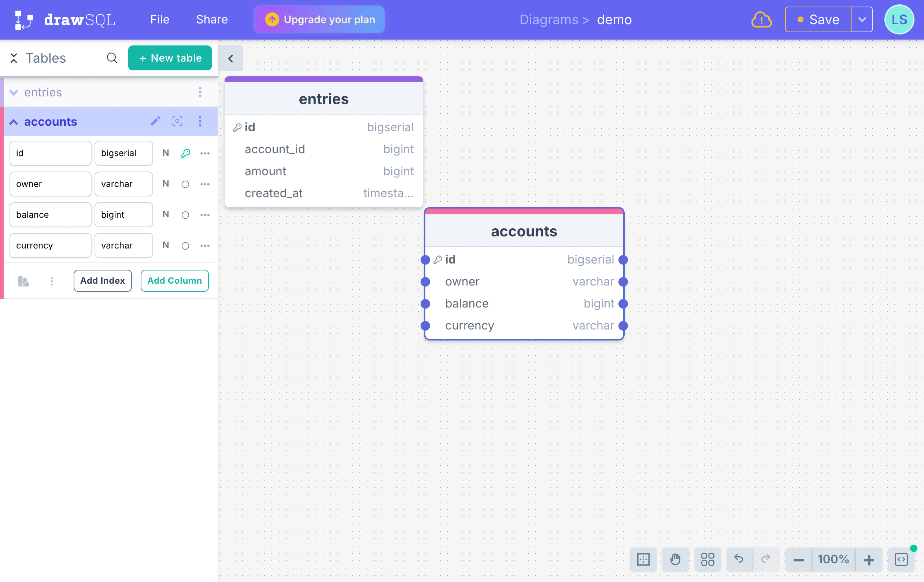Image resolution: width=924 pixels, height=582 pixels.
Task: Click the pencil edit icon for accounts table
Action: (x=155, y=122)
